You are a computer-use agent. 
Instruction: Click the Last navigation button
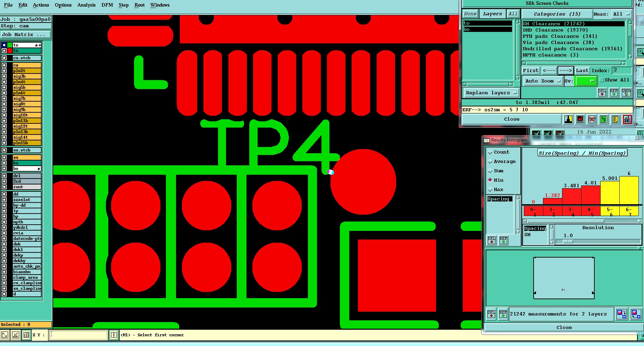click(x=582, y=71)
